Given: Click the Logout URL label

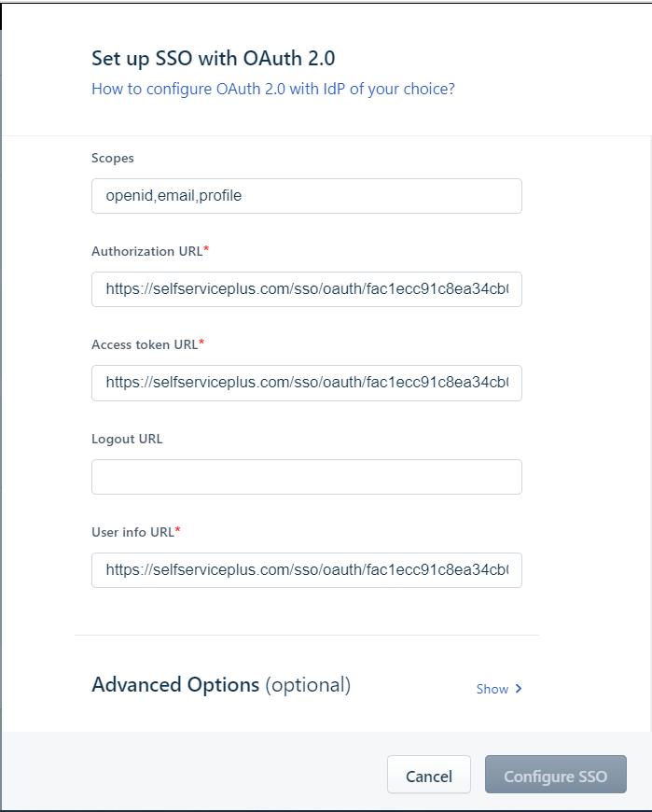Looking at the screenshot, I should pos(127,439).
